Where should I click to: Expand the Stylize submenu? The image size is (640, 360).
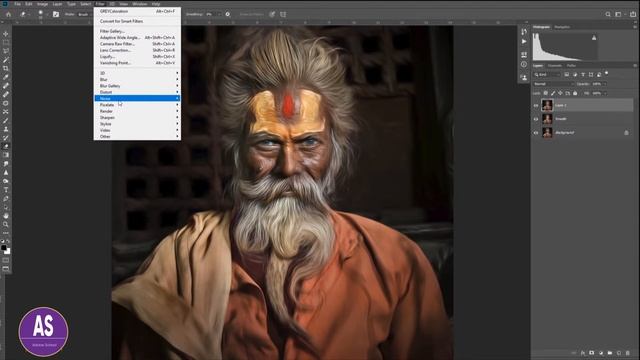pos(138,124)
